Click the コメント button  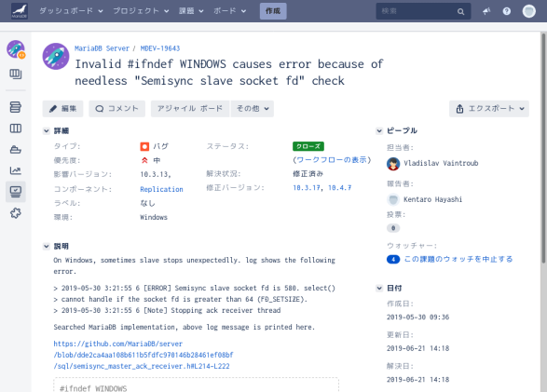point(116,109)
